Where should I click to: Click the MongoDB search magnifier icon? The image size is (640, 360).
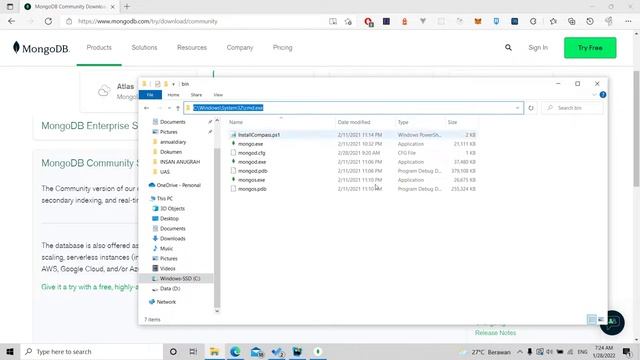(x=508, y=48)
